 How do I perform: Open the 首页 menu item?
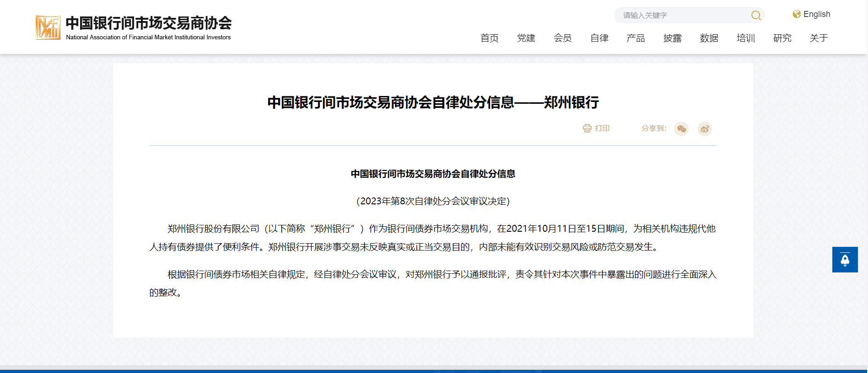click(x=489, y=38)
